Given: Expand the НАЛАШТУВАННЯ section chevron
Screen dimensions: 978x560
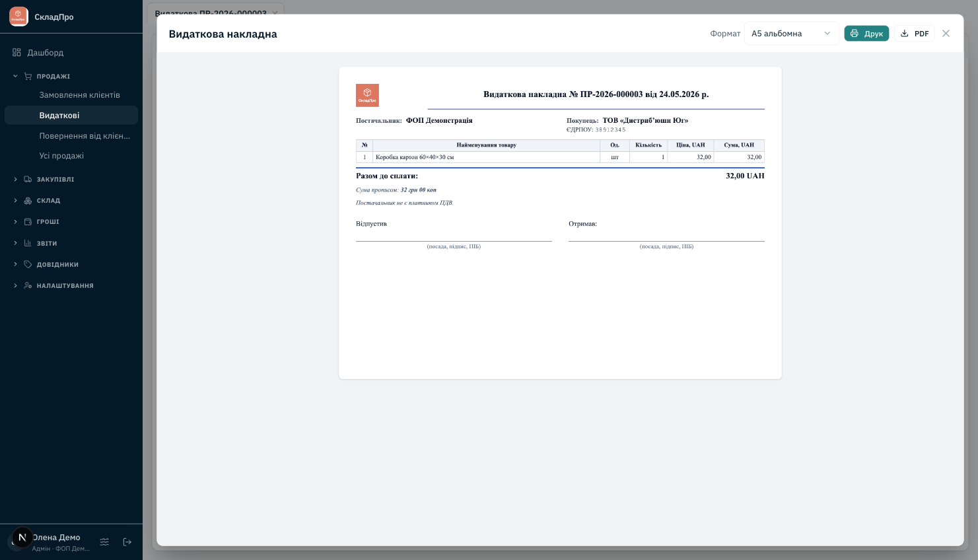Looking at the screenshot, I should point(15,285).
